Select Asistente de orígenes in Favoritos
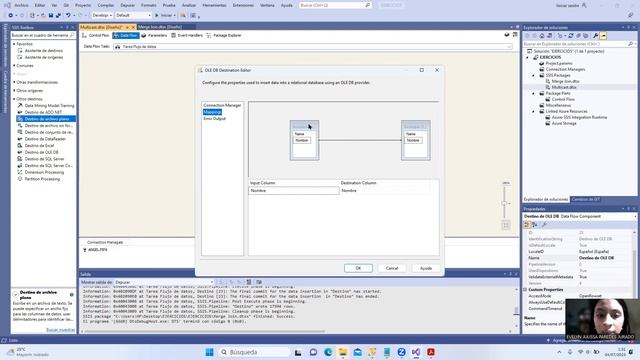Viewport: 640px width, 360px height. tap(44, 57)
